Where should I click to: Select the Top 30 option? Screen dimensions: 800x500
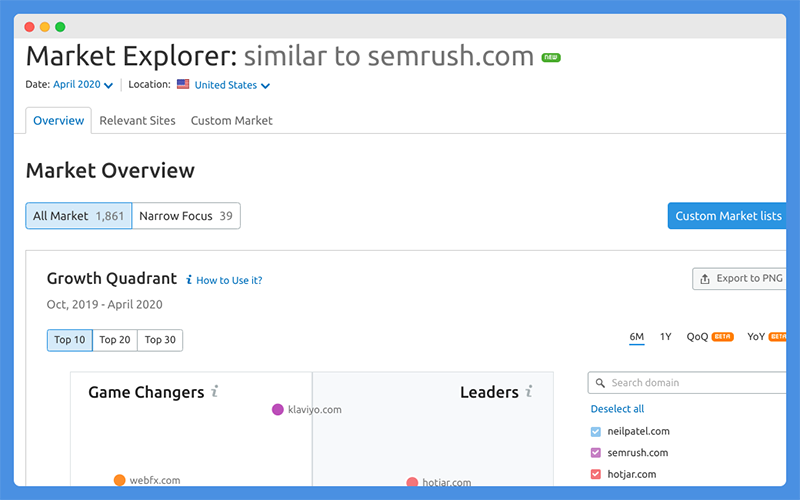pyautogui.click(x=160, y=340)
